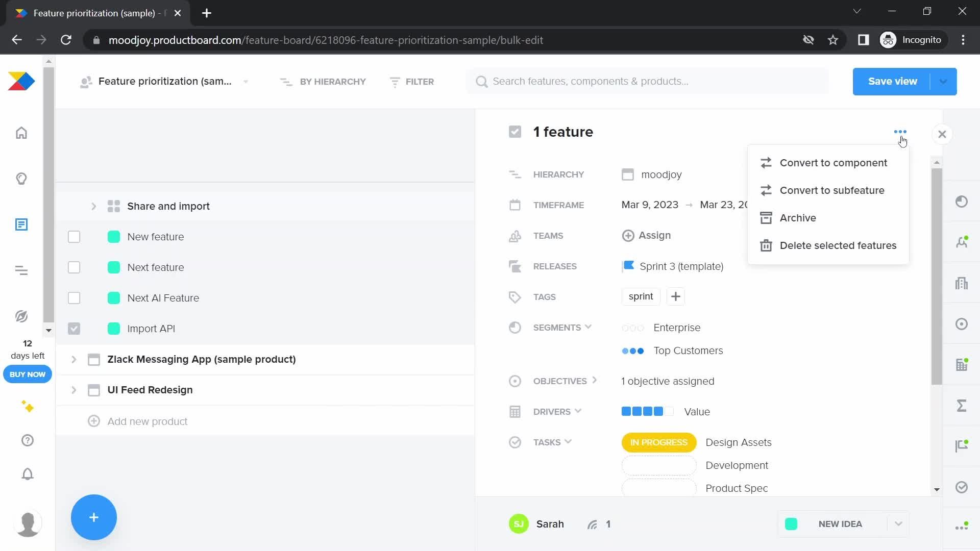
Task: Open the FILTER option
Action: point(411,82)
